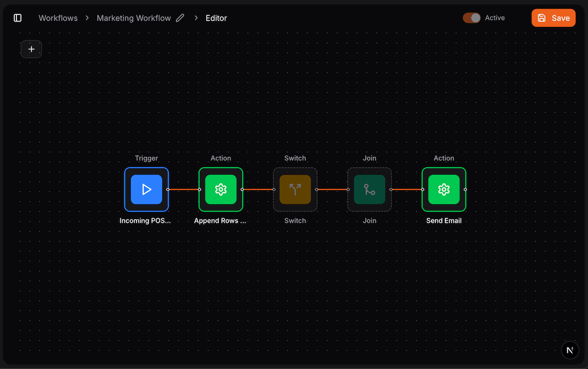Viewport: 588px width, 369px height.
Task: Click the N logo in the bottom corner
Action: click(570, 350)
